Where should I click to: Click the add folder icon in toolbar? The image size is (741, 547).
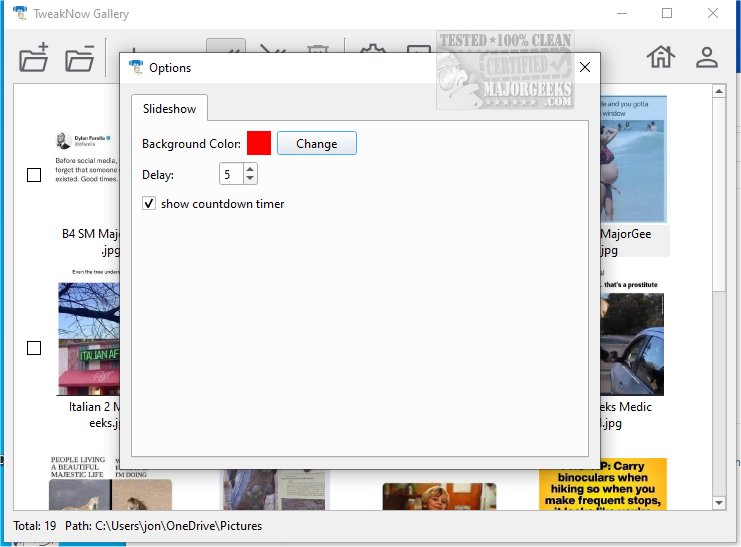(x=34, y=58)
